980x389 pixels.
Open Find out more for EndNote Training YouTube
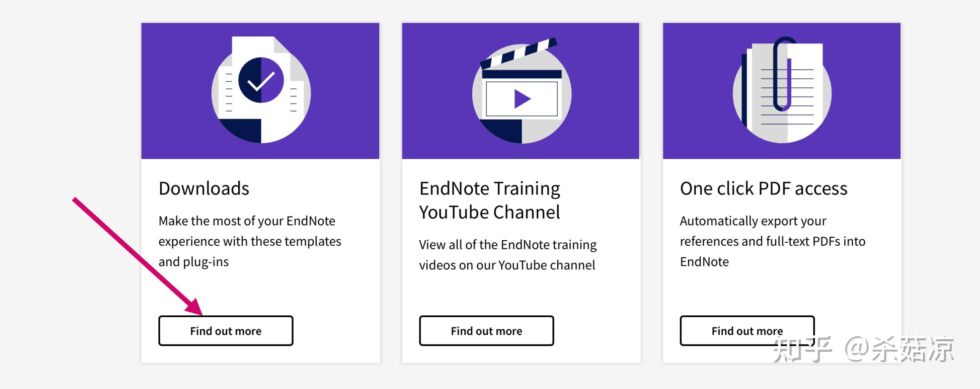click(x=486, y=331)
